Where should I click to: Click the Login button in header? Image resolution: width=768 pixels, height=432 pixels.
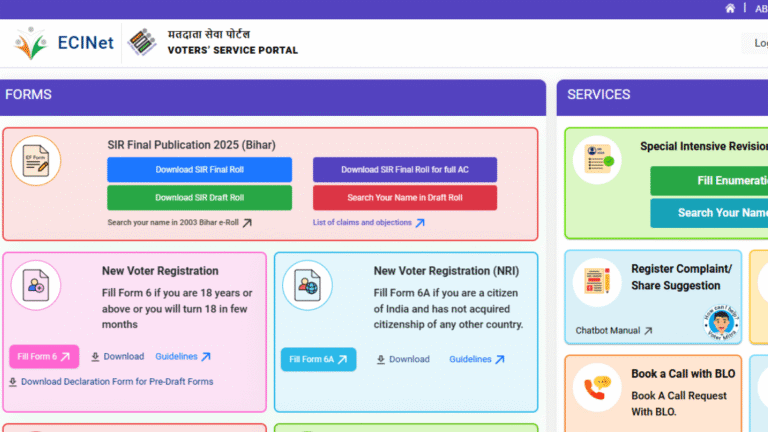756,43
